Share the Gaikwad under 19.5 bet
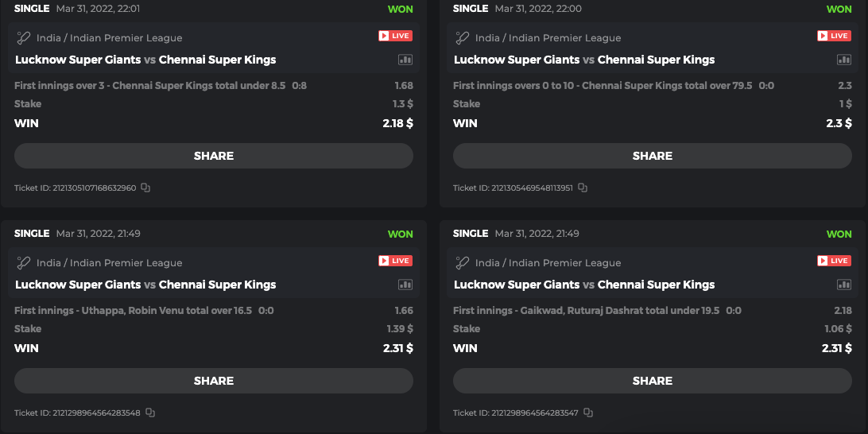Viewport: 868px width, 434px height. click(653, 381)
